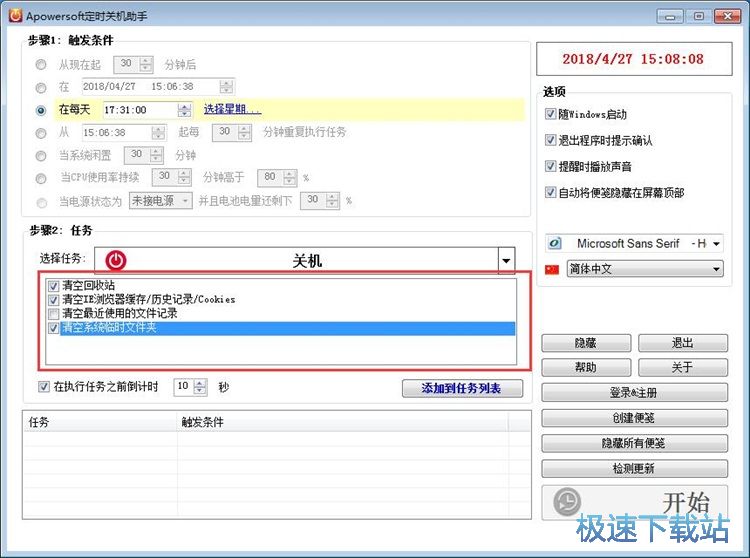Select the 在 specific date radio option
This screenshot has width=750, height=558.
[41, 88]
